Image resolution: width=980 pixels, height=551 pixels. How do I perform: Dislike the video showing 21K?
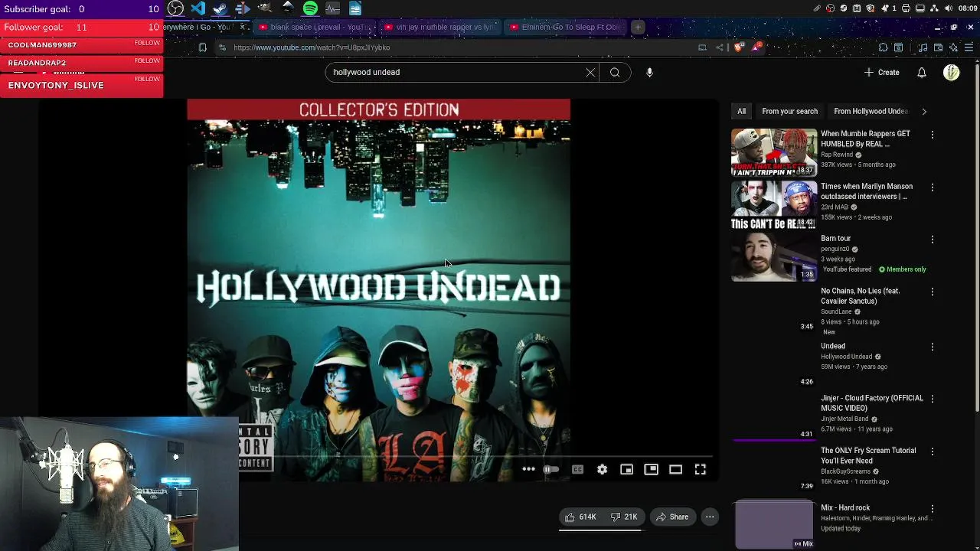624,517
